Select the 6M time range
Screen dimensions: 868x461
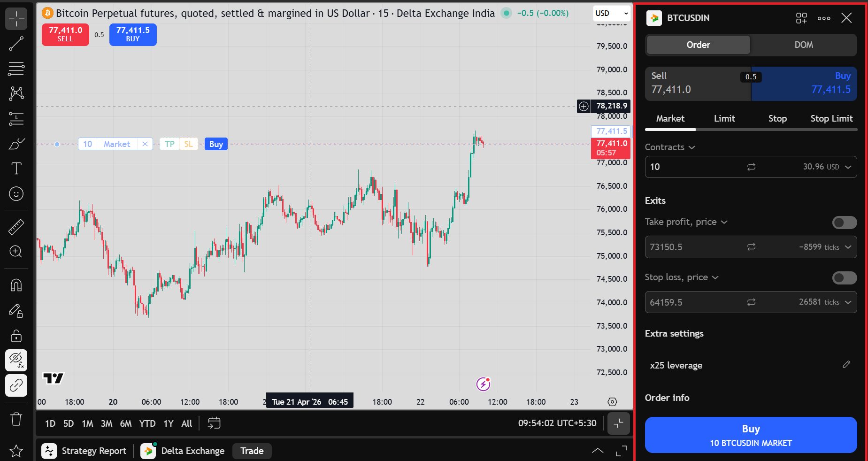(126, 423)
